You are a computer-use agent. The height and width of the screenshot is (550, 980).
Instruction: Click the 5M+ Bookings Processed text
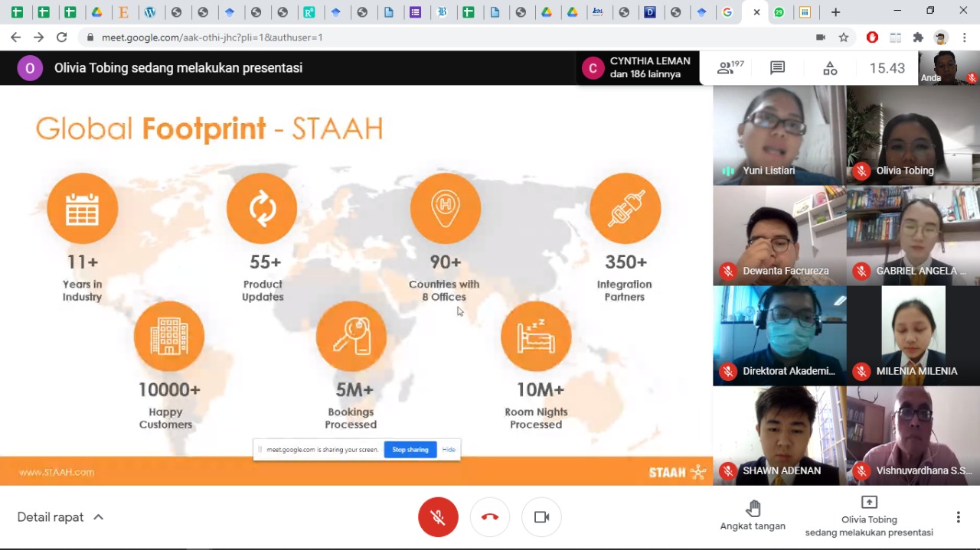[x=351, y=405]
